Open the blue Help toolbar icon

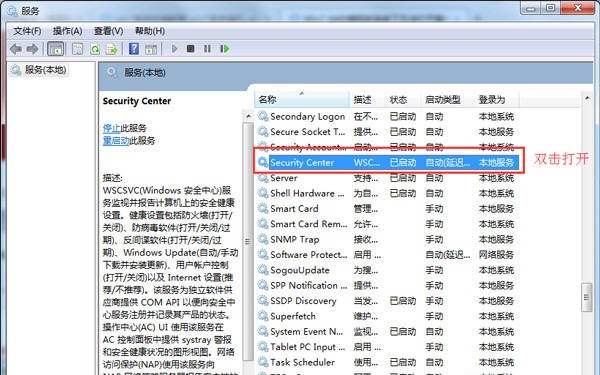[134, 49]
